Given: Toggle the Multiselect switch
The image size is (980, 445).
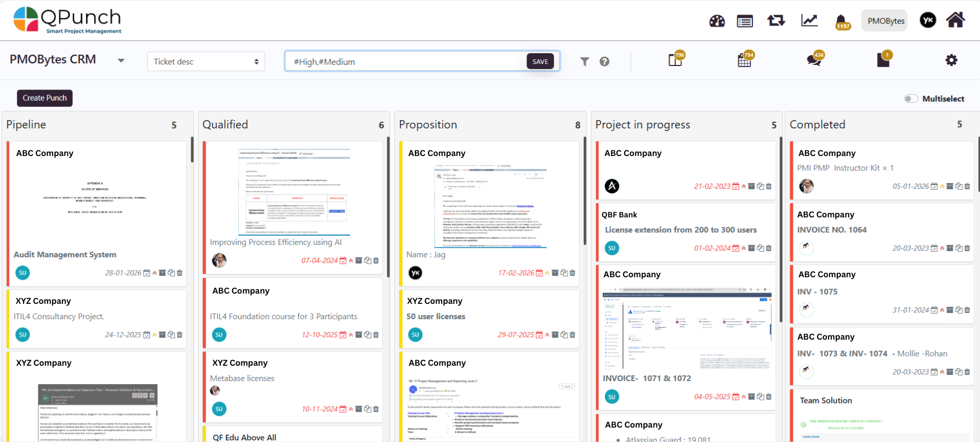Looking at the screenshot, I should [x=911, y=99].
